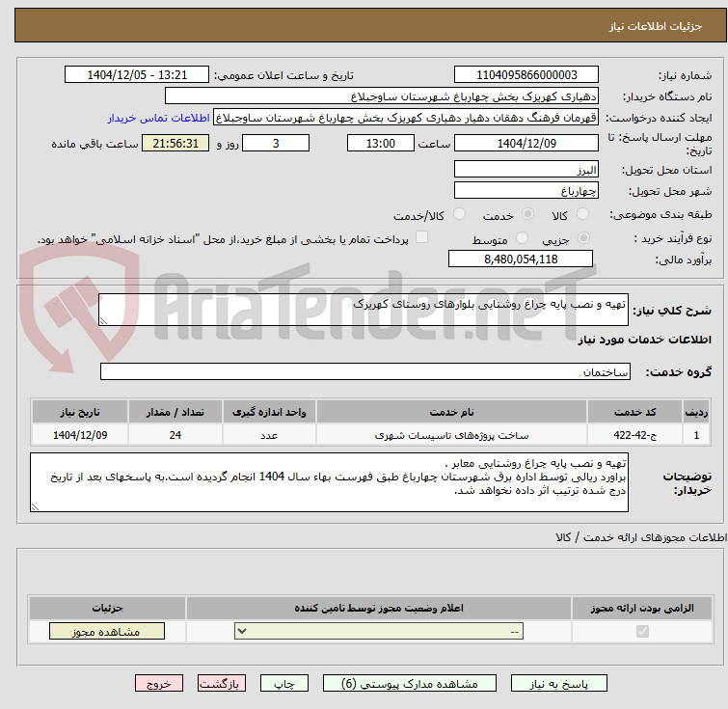Click the جزئیات اطلاعات نیاز page title
This screenshot has height=709, width=728.
pyautogui.click(x=656, y=26)
